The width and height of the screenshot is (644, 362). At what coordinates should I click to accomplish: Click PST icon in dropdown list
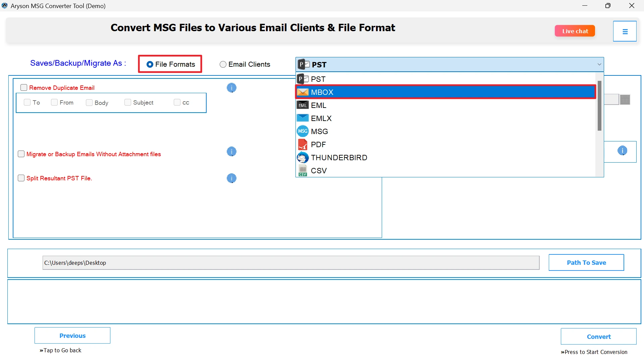(303, 79)
